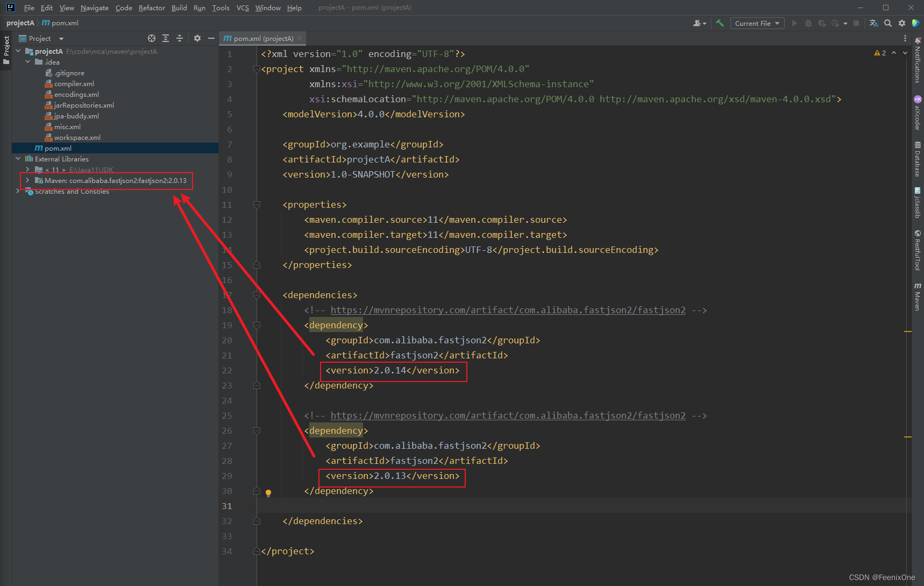Open the Navigate menu

[95, 8]
